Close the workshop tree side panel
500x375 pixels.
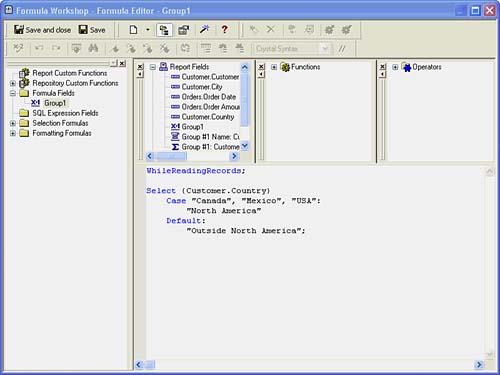122,63
